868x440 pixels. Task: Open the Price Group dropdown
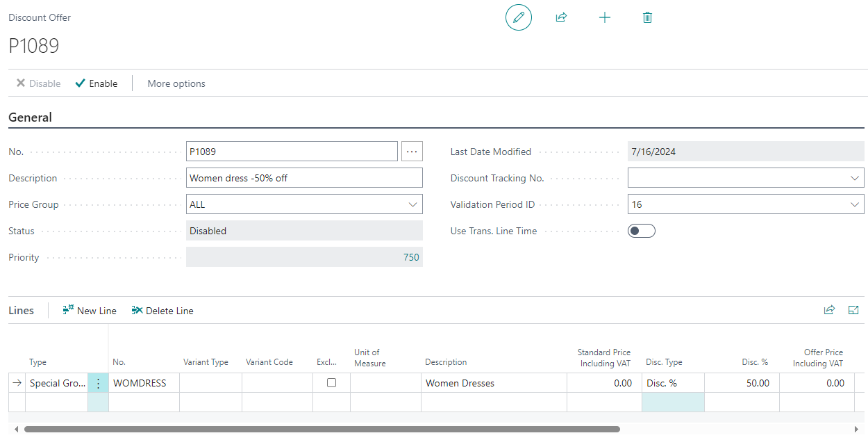coord(412,204)
